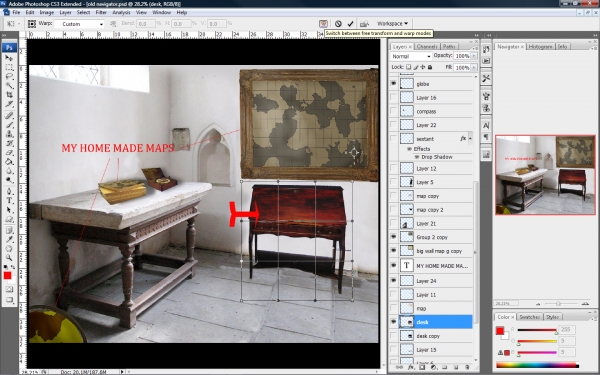Pick the Zoom tool magnifier
This screenshot has width=600, height=375.
point(9,258)
